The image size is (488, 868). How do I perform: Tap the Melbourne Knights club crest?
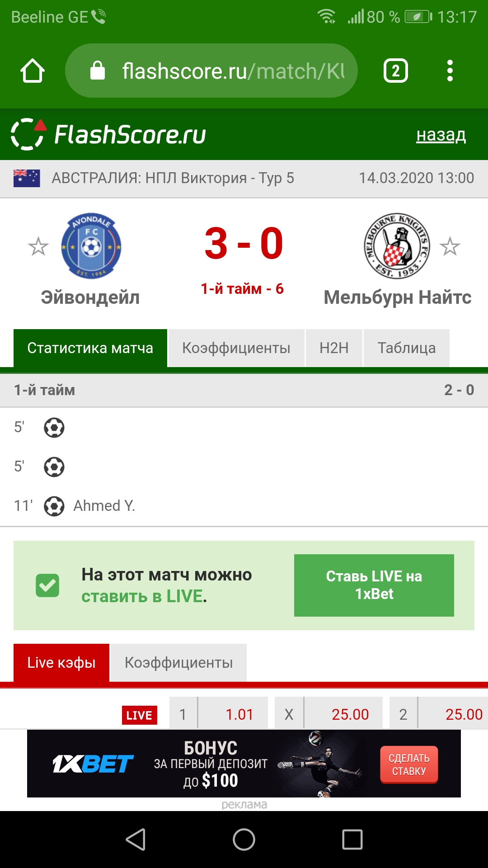click(x=397, y=246)
